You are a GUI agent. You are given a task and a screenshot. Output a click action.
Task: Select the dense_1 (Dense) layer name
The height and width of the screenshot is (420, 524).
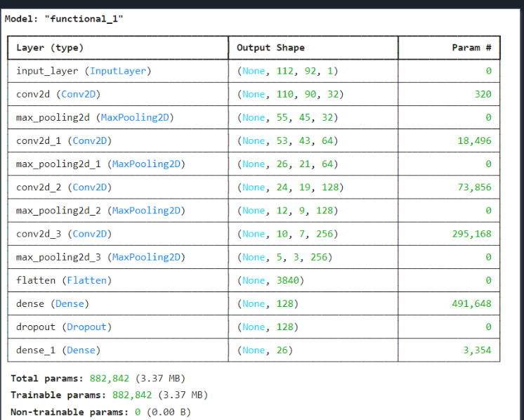58,350
